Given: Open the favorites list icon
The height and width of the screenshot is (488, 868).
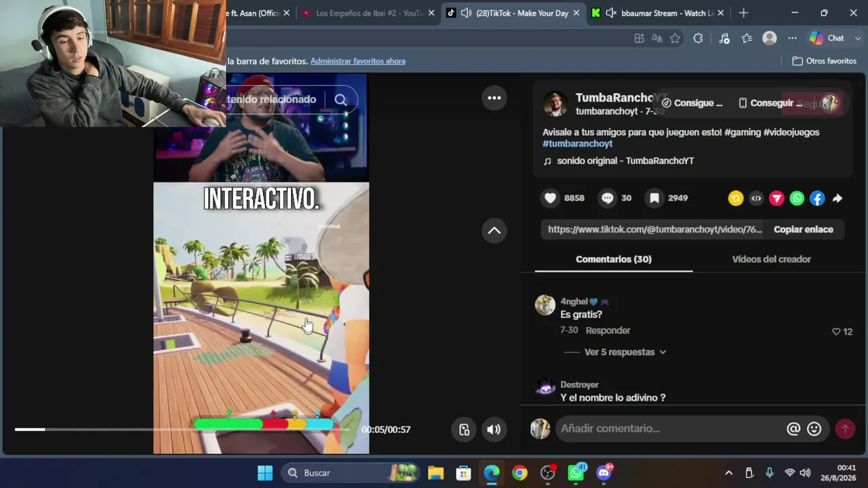Looking at the screenshot, I should coord(747,39).
